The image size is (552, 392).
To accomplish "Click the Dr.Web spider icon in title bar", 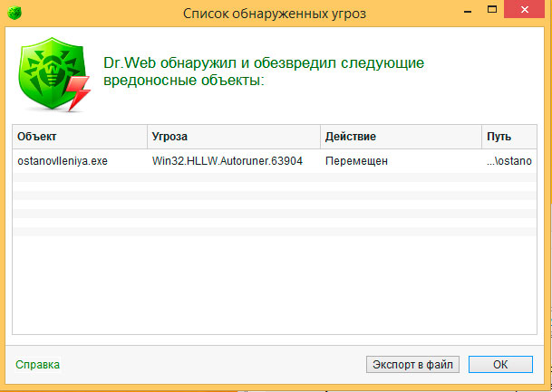I will tap(15, 13).
